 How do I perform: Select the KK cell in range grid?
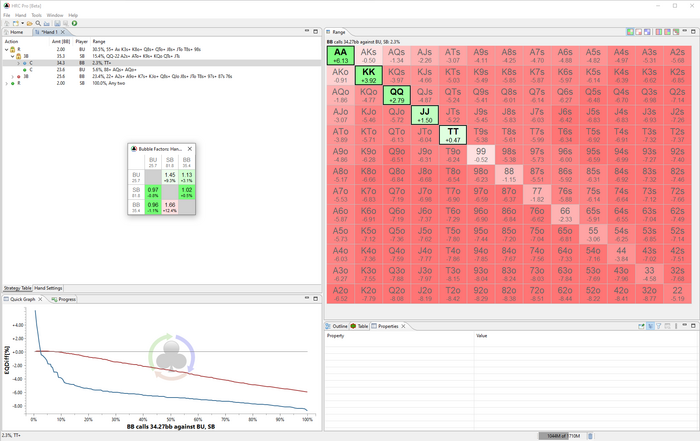pos(369,75)
